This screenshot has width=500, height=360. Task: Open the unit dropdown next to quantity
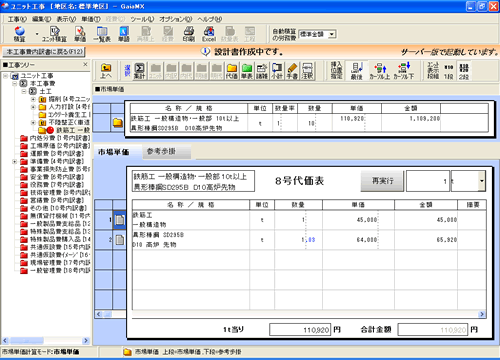tap(482, 181)
